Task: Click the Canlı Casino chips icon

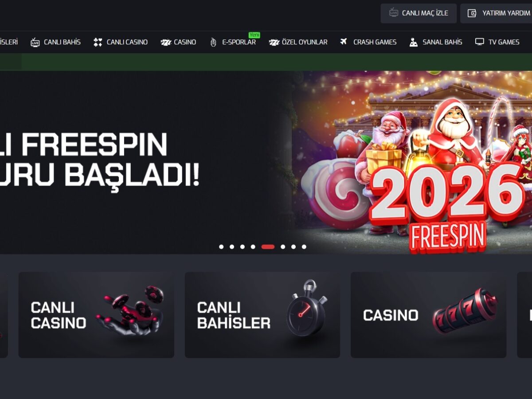Action: pos(98,42)
